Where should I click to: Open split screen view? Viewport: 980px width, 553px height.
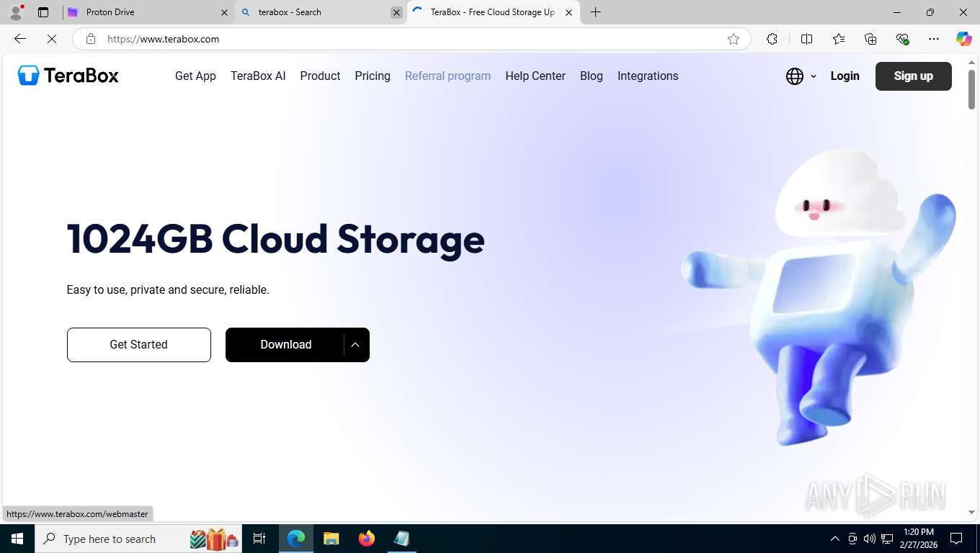coord(806,39)
